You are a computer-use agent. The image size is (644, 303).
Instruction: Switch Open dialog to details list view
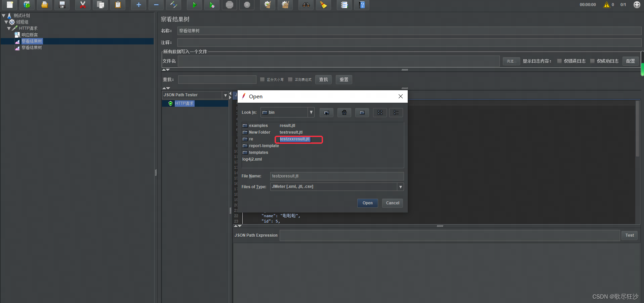click(x=396, y=112)
